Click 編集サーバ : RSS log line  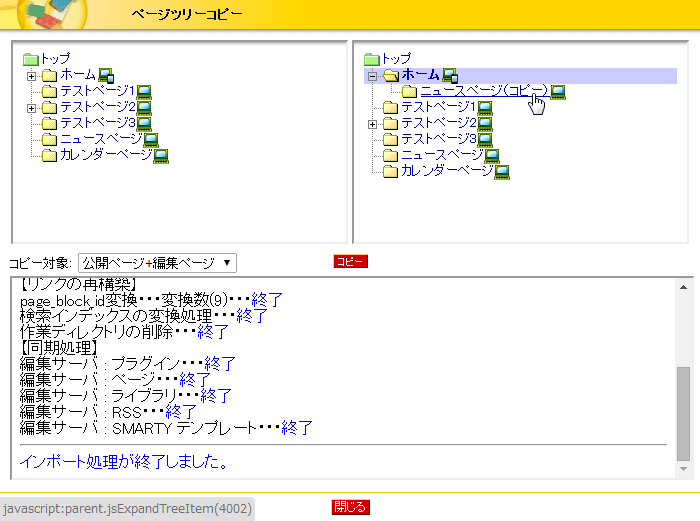coord(108,412)
